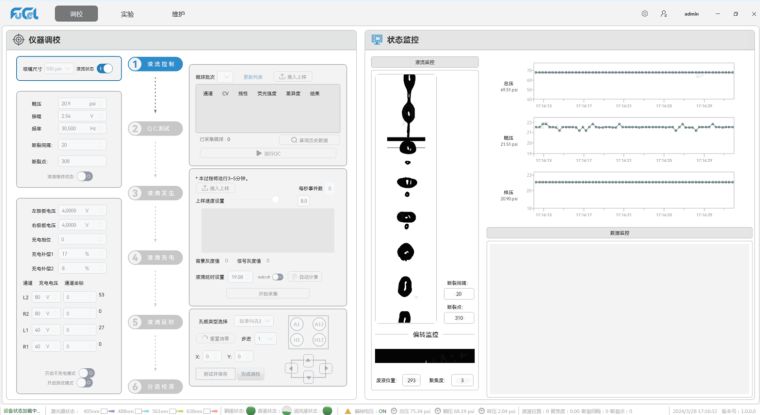Toggle the 液流状态 switch off
760x415 pixels.
point(105,69)
